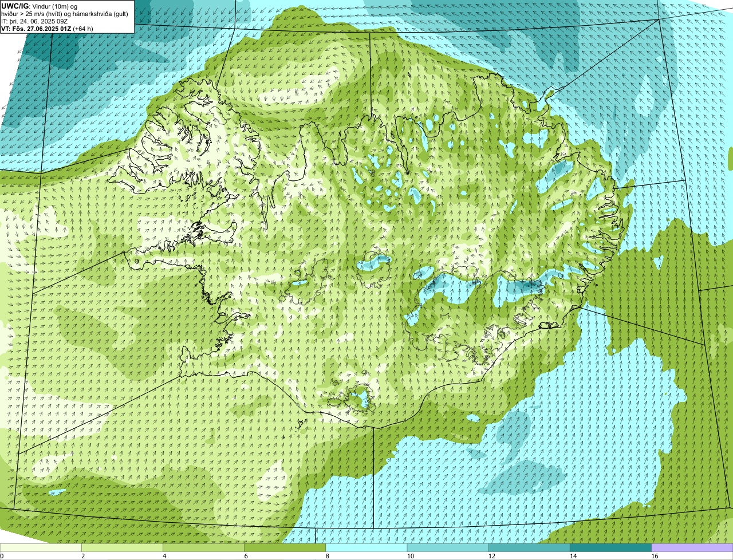The image size is (733, 560).
Task: Click the 10–12 turquoise legend segment
Action: [x=448, y=547]
